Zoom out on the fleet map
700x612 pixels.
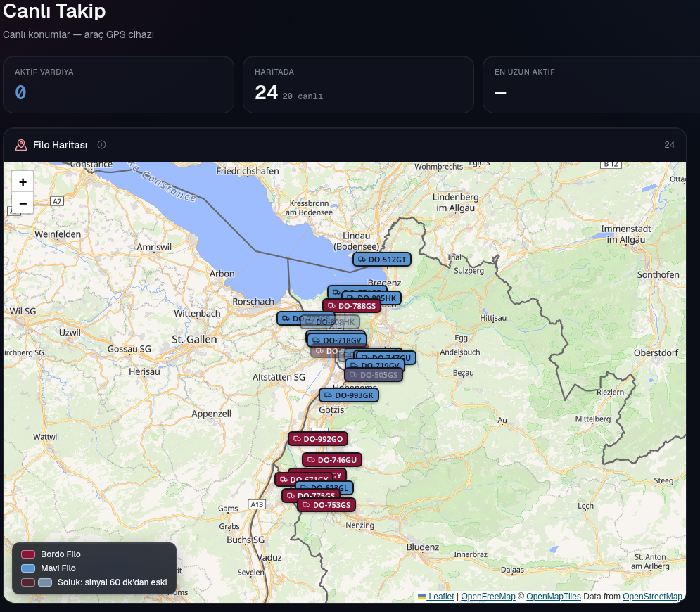[23, 203]
